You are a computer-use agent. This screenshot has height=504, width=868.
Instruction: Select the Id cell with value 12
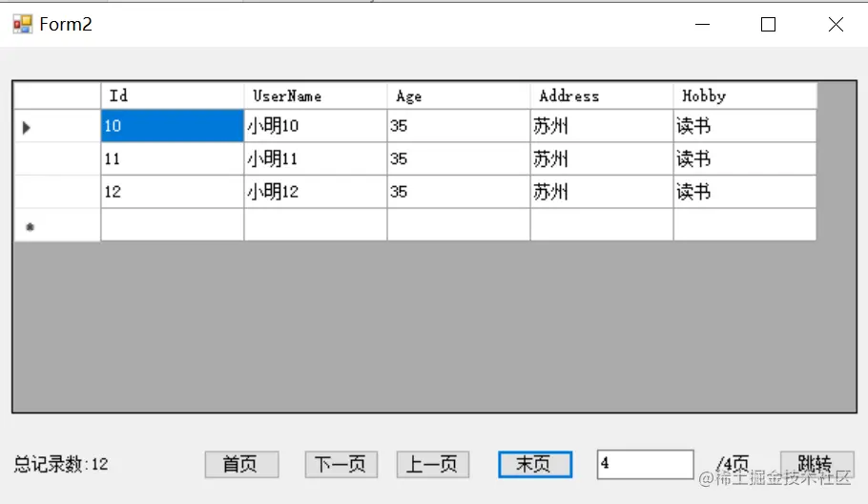click(x=172, y=192)
